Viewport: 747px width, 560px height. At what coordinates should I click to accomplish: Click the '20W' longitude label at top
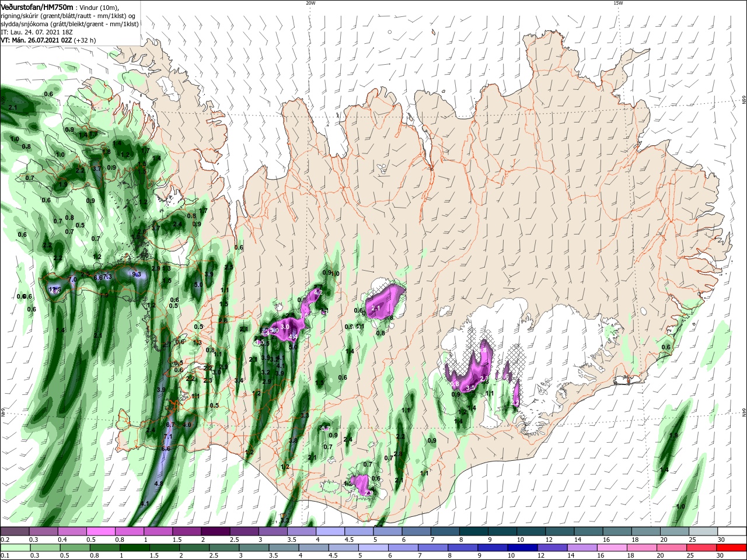[310, 3]
